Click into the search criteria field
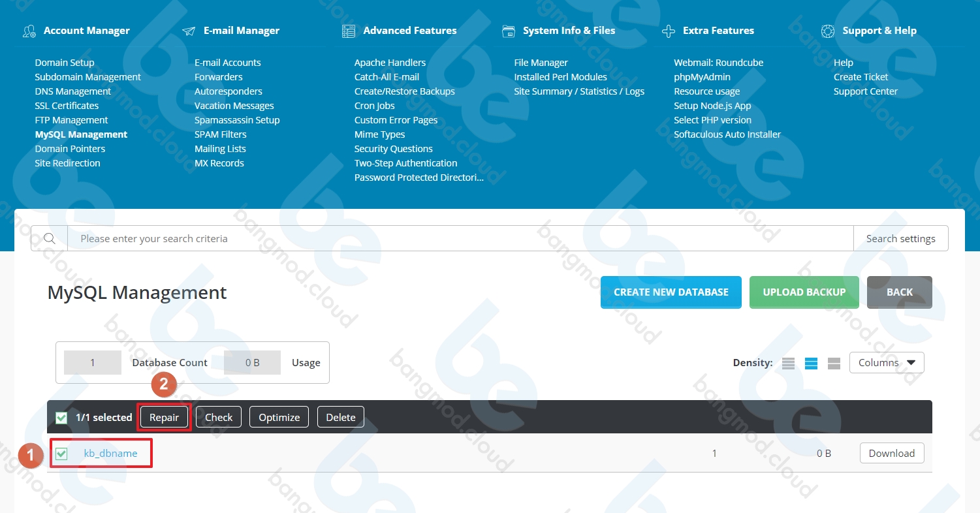This screenshot has width=980, height=513. coord(460,238)
